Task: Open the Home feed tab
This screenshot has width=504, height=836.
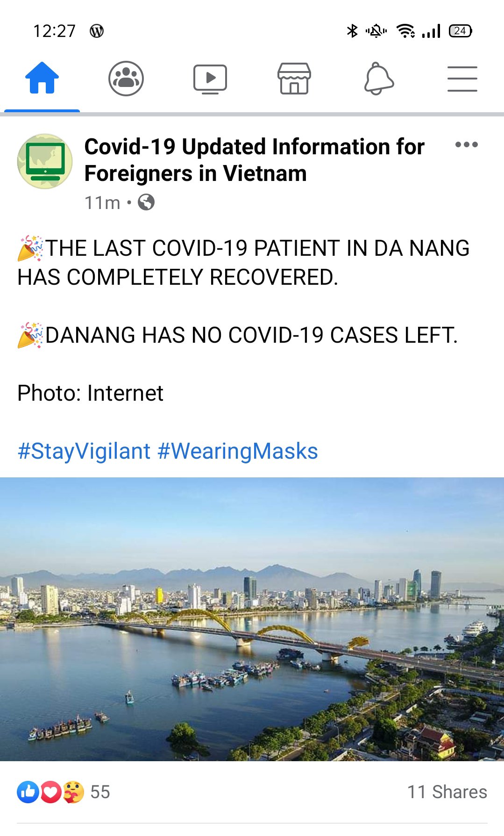Action: tap(42, 78)
